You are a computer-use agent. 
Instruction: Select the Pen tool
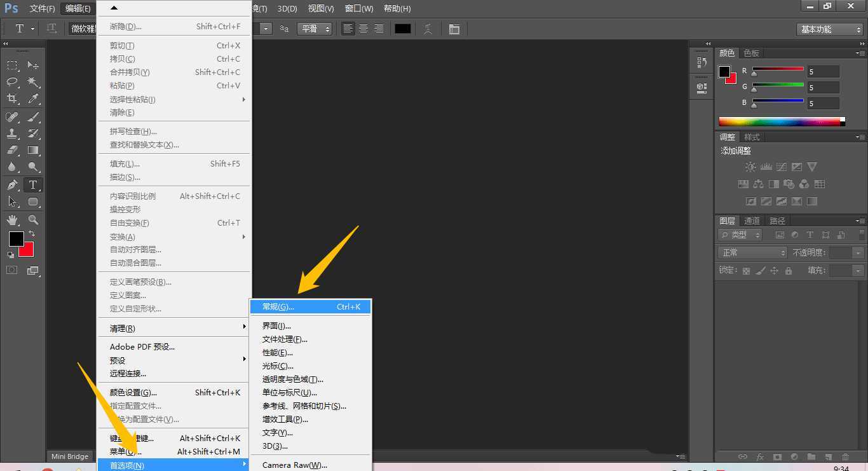[12, 185]
